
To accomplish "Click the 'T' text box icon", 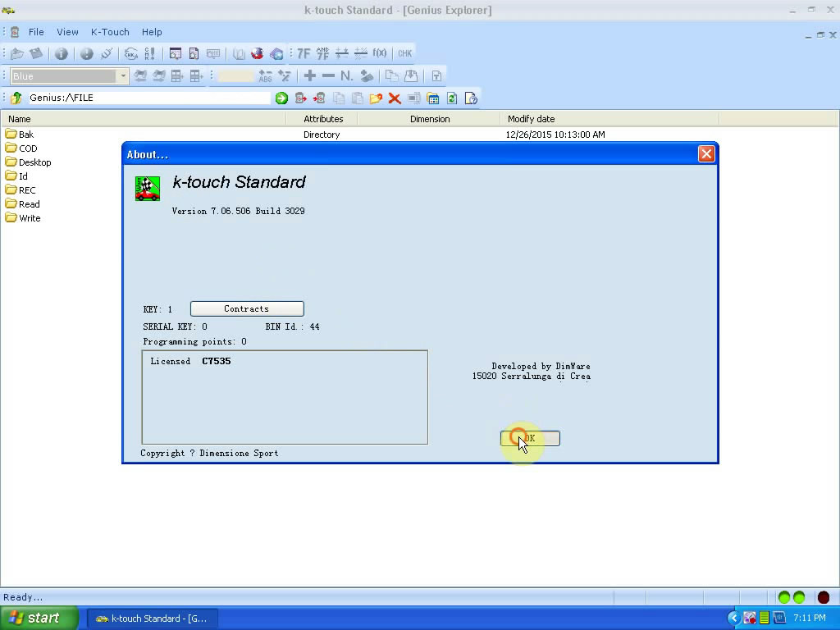I will [x=436, y=76].
